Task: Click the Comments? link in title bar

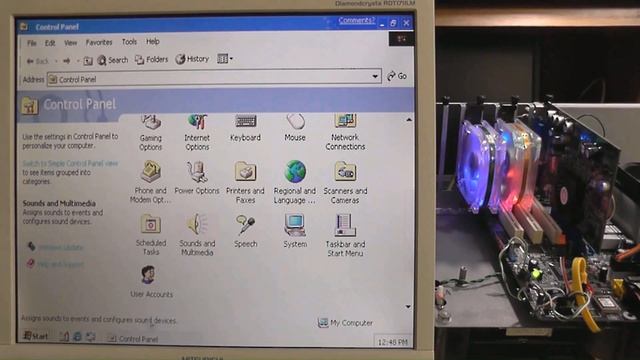Action: click(356, 20)
